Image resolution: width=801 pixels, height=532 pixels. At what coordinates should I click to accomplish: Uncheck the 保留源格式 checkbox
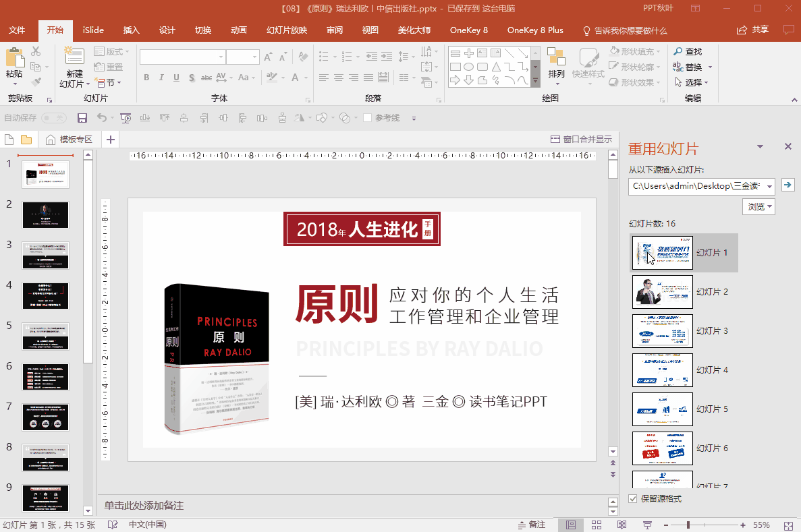click(x=632, y=500)
